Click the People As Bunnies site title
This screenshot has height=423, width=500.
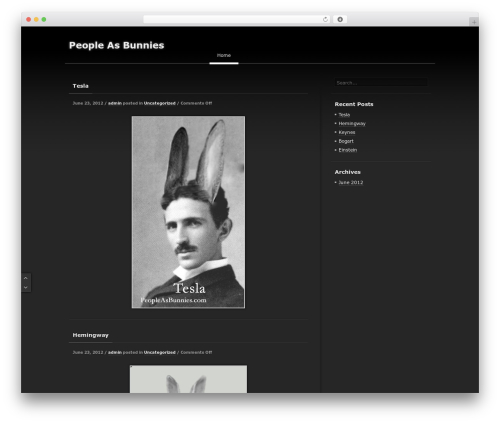pos(116,45)
